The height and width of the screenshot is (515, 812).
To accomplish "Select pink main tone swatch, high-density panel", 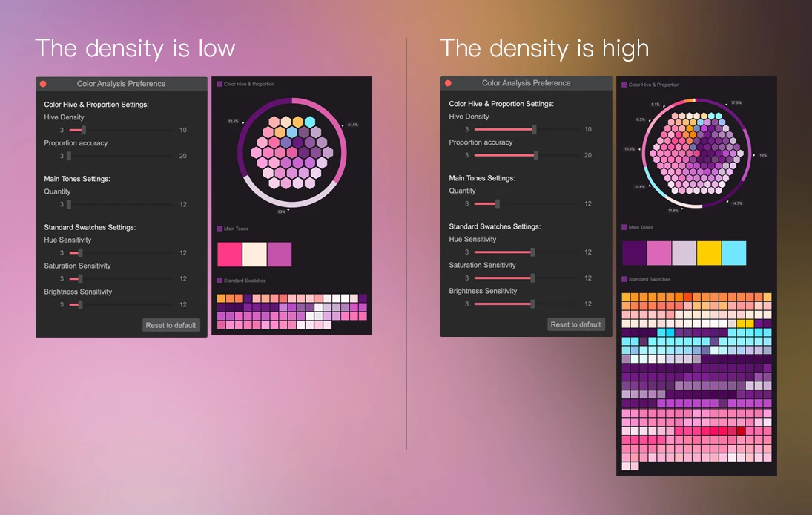I will (x=659, y=253).
